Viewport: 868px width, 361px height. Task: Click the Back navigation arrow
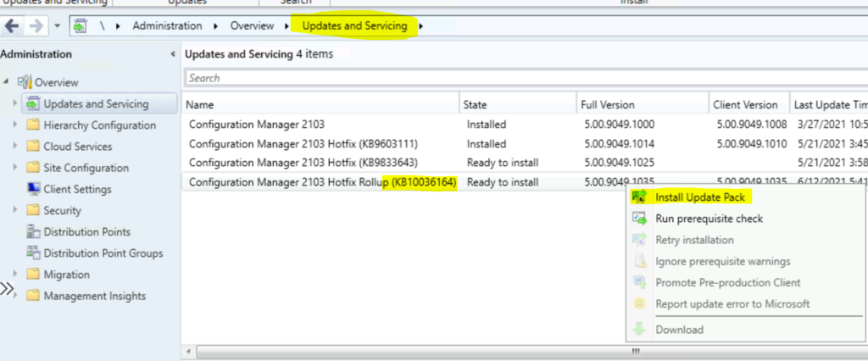click(14, 26)
